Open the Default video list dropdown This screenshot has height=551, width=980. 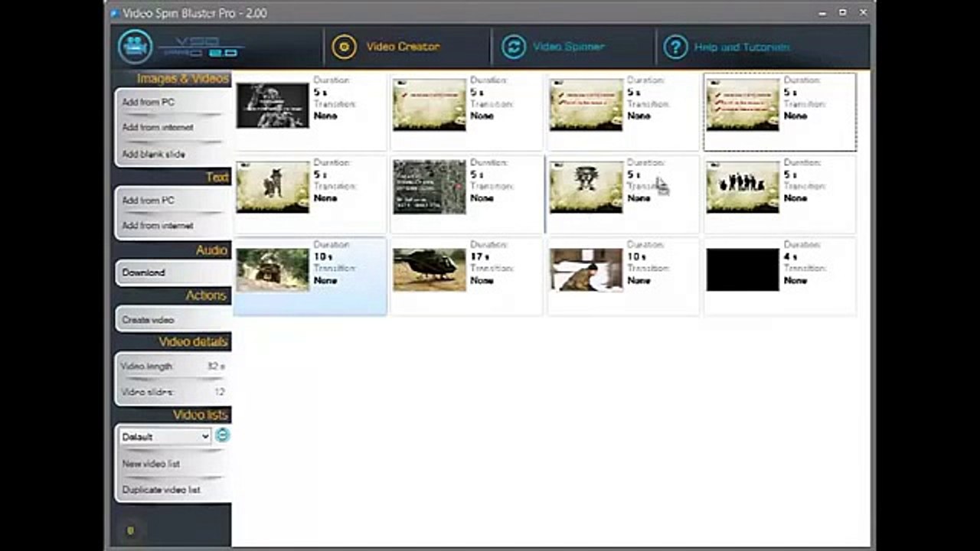click(165, 436)
